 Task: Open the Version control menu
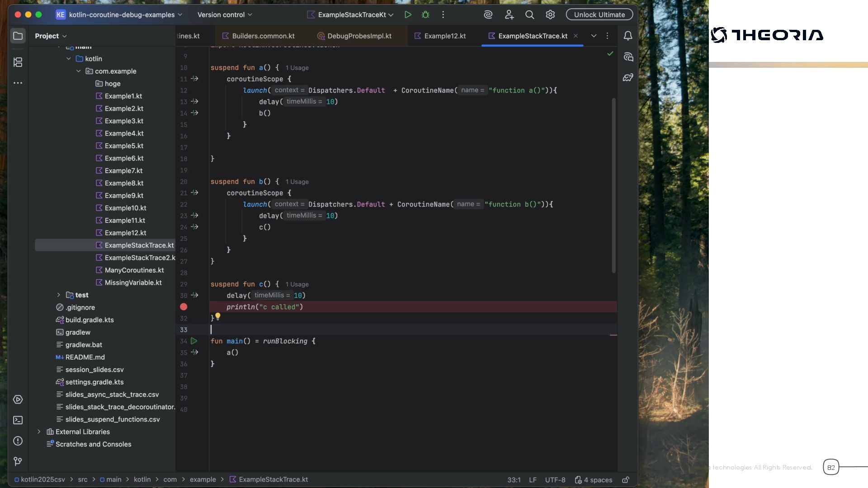tap(225, 14)
